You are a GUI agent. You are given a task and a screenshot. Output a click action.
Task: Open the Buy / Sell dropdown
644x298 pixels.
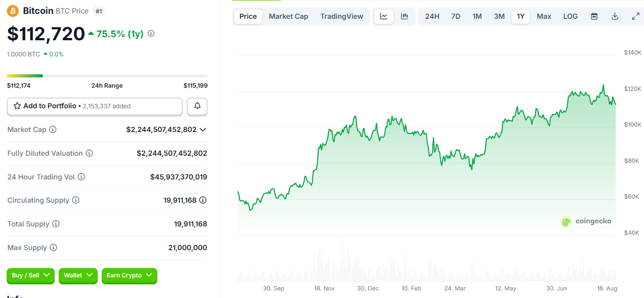tap(30, 276)
